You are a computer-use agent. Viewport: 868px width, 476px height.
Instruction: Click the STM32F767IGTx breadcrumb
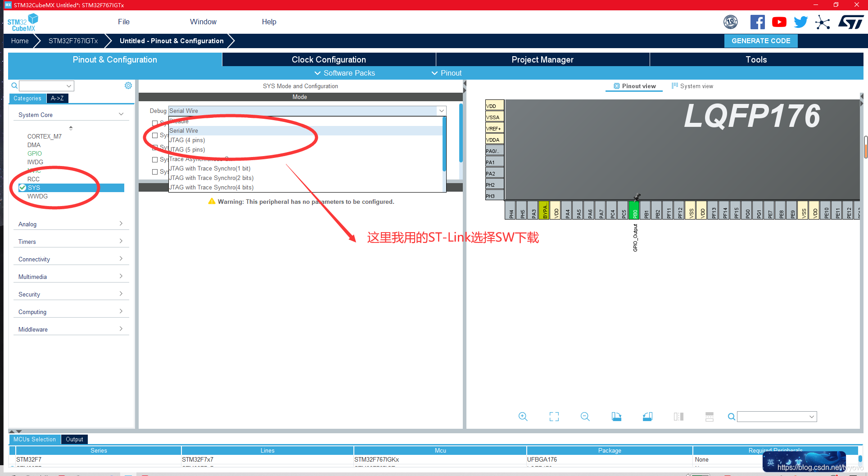[x=73, y=41]
